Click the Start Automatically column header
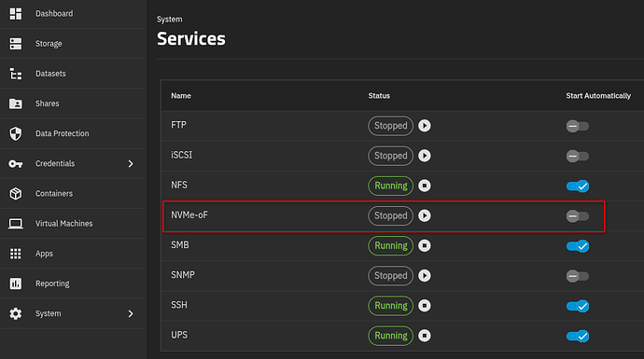This screenshot has height=359, width=644. tap(598, 96)
